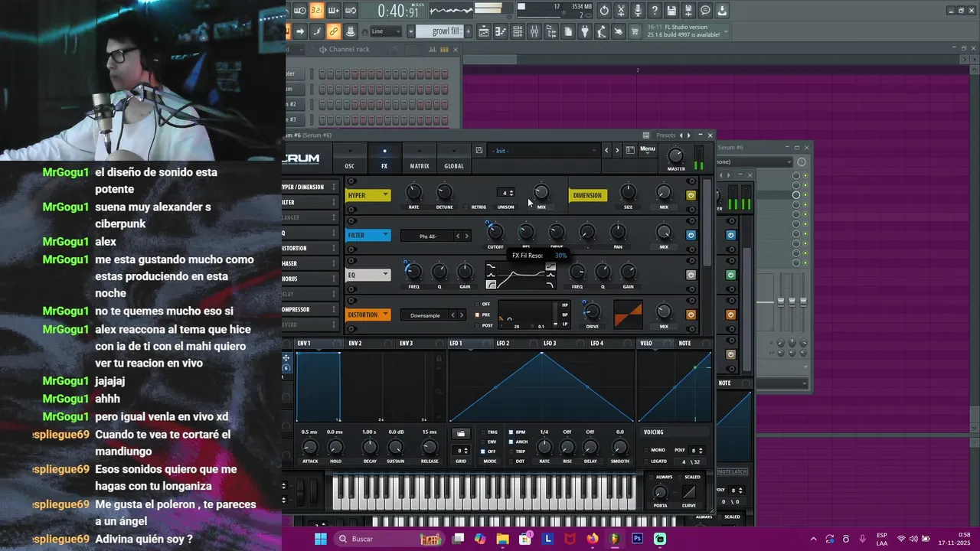Click the shopping cart icon

point(635,31)
